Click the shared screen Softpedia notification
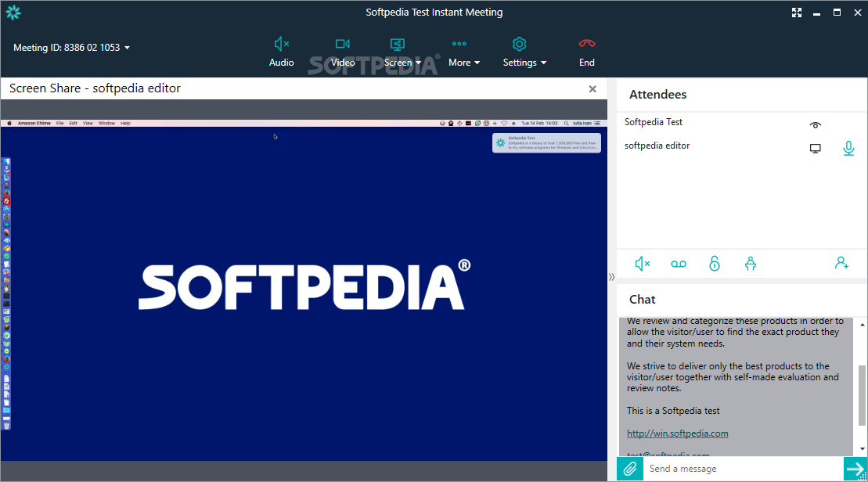This screenshot has width=868, height=482. click(x=546, y=142)
